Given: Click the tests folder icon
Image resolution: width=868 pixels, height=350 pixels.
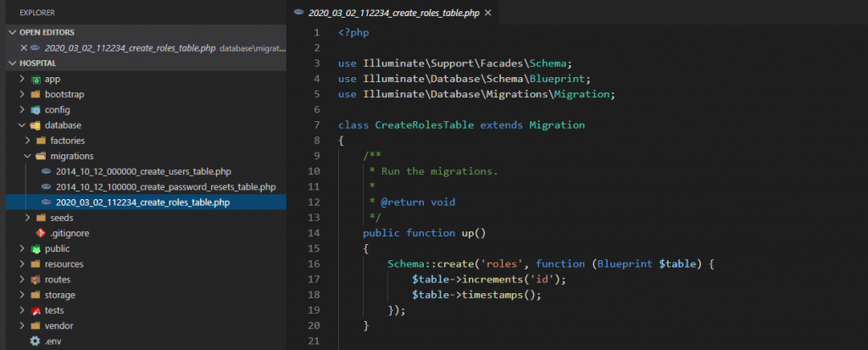Looking at the screenshot, I should click(x=36, y=310).
